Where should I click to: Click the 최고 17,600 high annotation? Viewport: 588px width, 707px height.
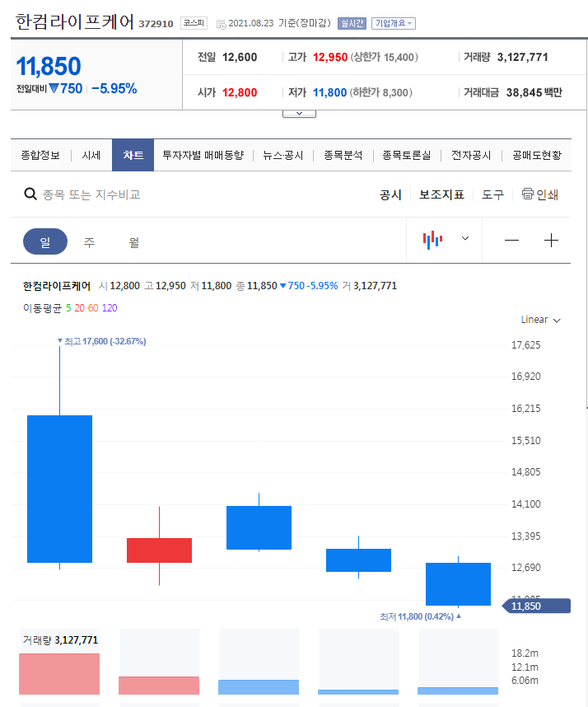102,341
